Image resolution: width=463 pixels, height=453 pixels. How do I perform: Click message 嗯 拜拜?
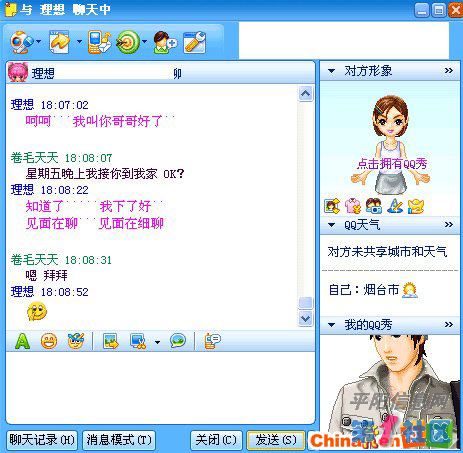(x=47, y=275)
